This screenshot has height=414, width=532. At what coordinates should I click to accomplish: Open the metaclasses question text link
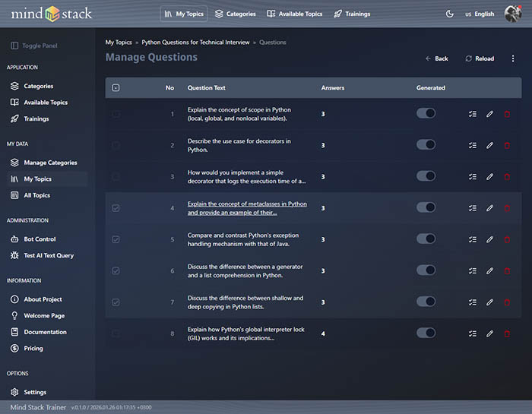247,208
